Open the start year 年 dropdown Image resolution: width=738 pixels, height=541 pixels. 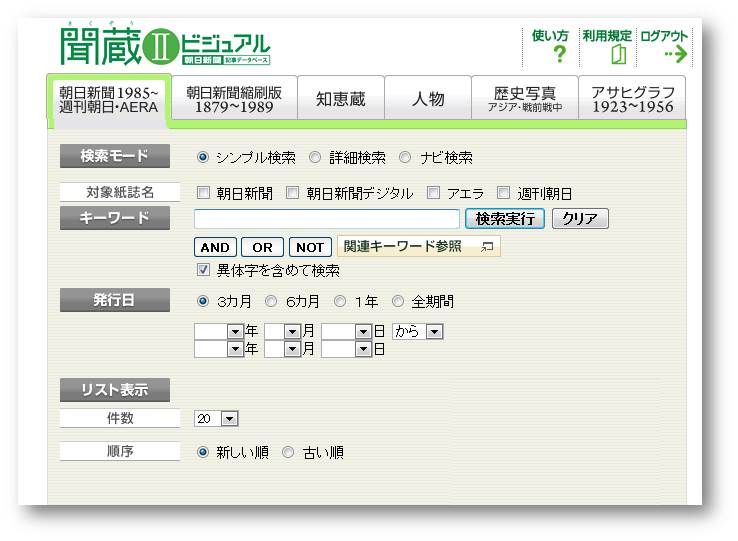219,331
